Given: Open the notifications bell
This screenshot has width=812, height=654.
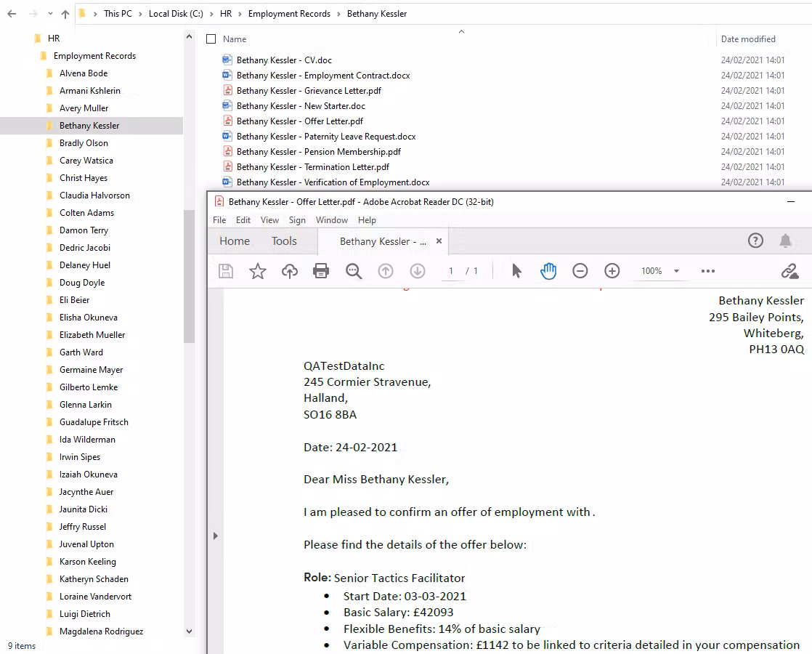Looking at the screenshot, I should 785,241.
